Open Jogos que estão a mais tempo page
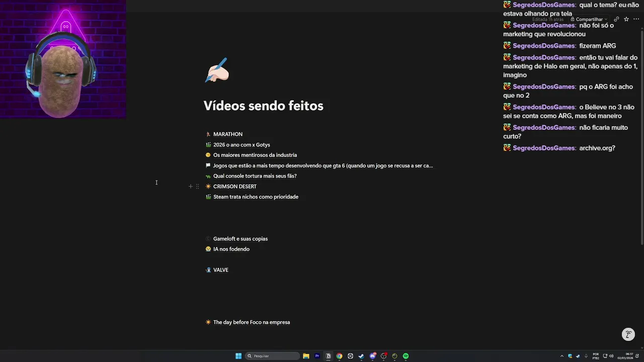 click(323, 165)
